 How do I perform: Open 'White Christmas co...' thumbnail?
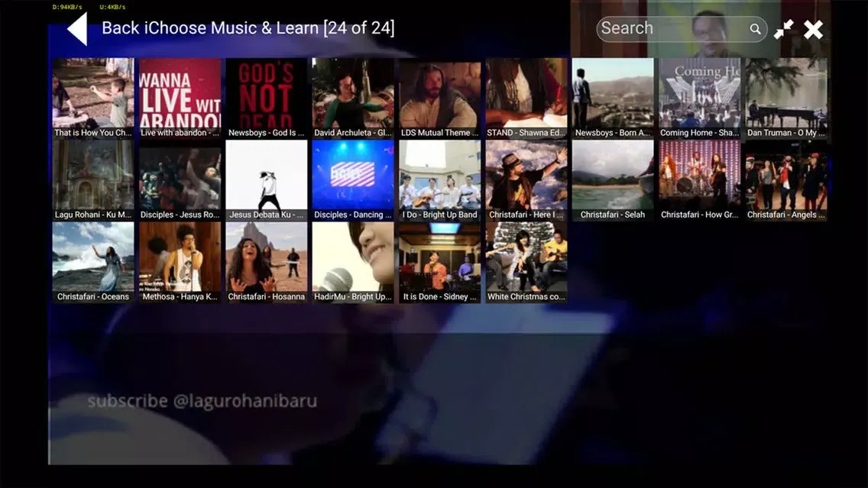coord(526,262)
